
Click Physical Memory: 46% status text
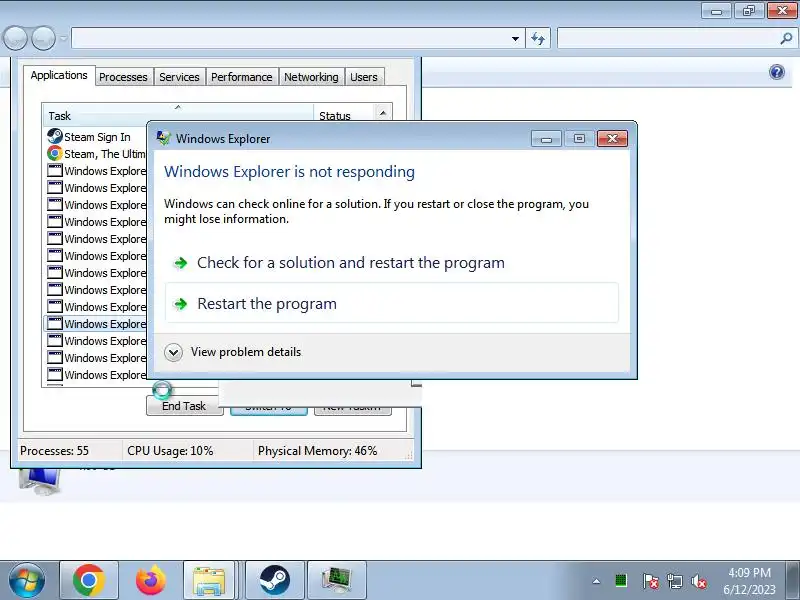317,451
